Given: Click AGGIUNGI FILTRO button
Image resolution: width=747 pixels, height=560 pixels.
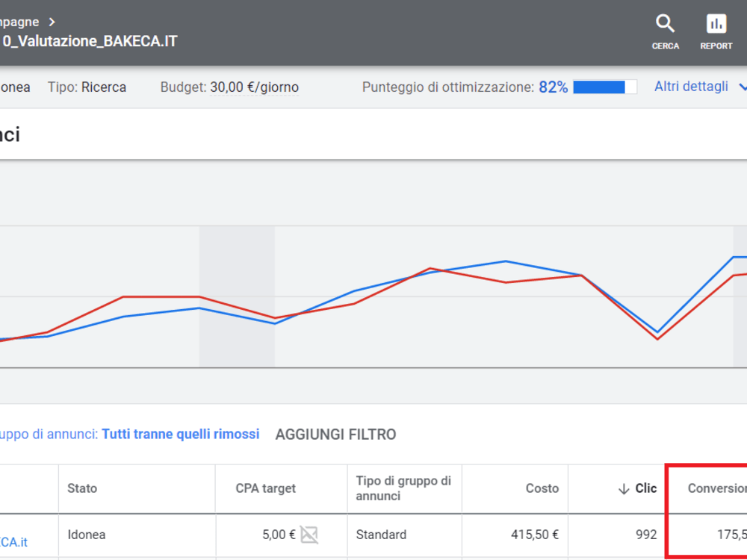Looking at the screenshot, I should (335, 435).
